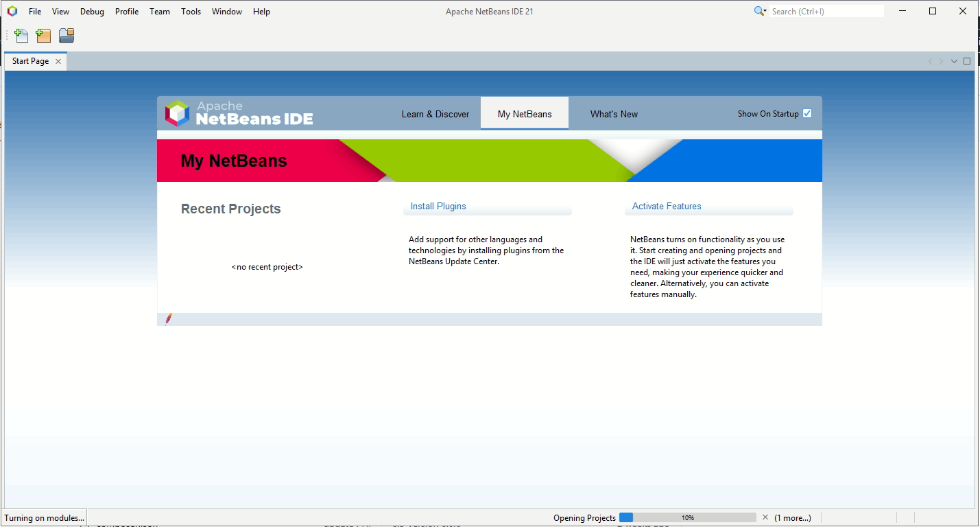Viewport: 980px width, 527px height.
Task: Click the Apache NetBeans IDE logo
Action: click(x=239, y=113)
